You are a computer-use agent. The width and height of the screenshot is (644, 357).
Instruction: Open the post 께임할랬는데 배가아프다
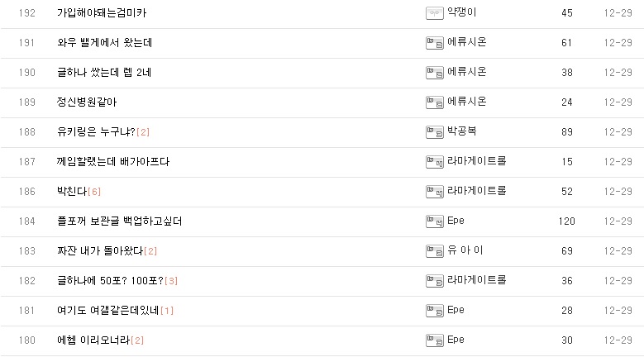(x=113, y=162)
